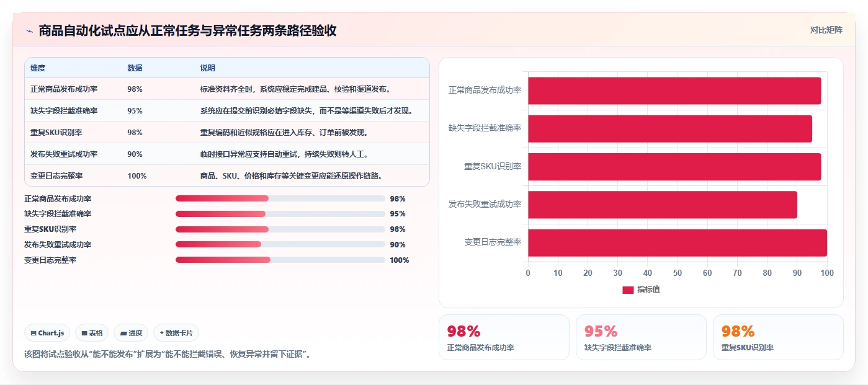This screenshot has height=385, width=868.
Task: Click the 正常商品发布成功率 chart bar
Action: [x=674, y=91]
